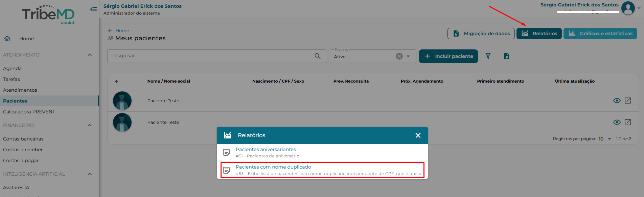
Task: Open the records per page dropdown
Action: pyautogui.click(x=605, y=139)
